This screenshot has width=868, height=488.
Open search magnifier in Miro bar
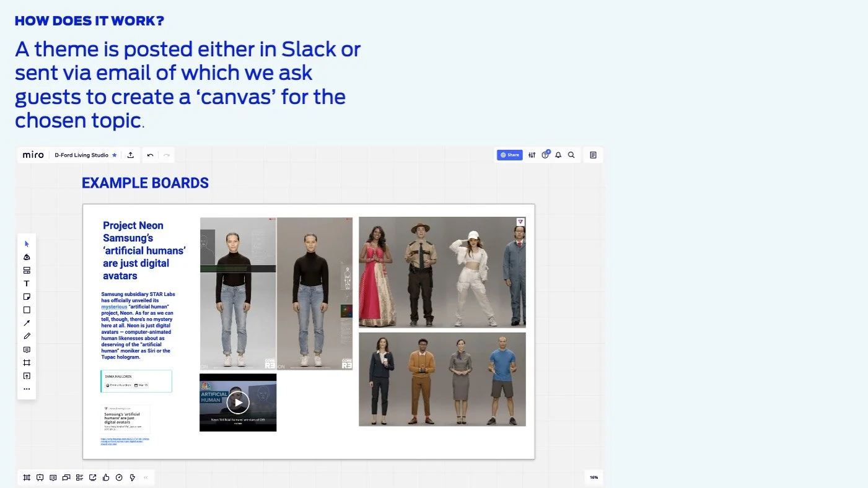click(x=571, y=155)
